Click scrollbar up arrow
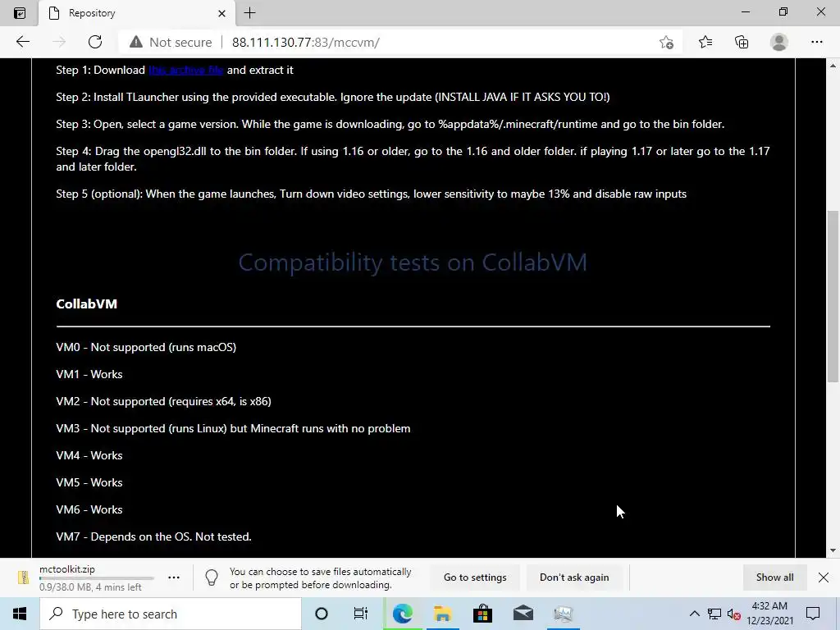The width and height of the screenshot is (840, 630). 833,66
